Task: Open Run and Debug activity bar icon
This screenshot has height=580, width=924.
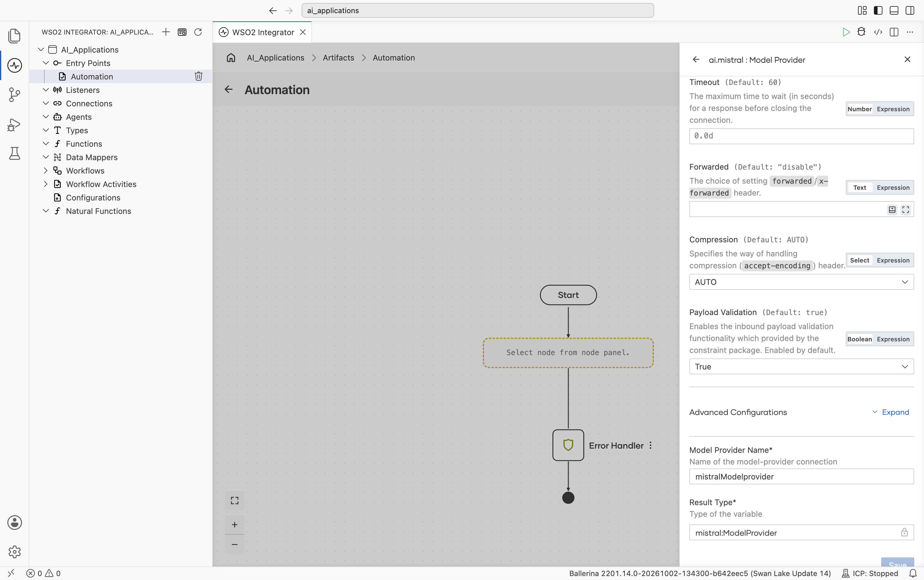Action: coord(14,124)
